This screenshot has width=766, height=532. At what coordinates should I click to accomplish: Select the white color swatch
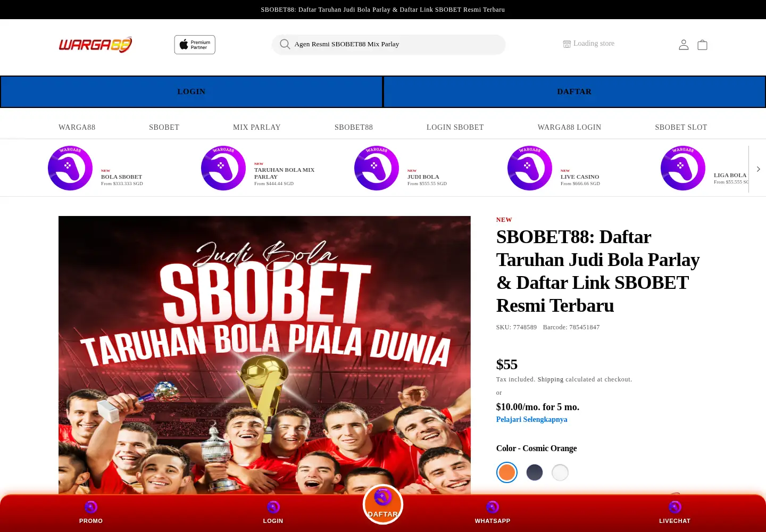pos(560,472)
